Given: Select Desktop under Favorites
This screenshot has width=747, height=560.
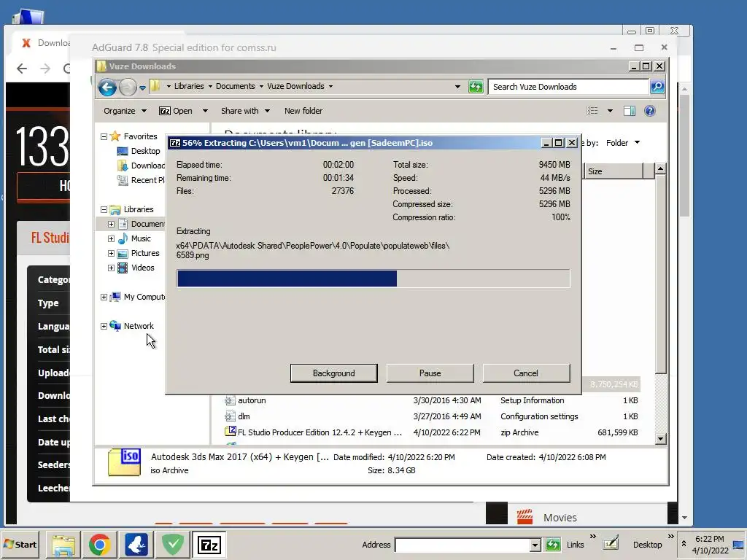Looking at the screenshot, I should (145, 151).
